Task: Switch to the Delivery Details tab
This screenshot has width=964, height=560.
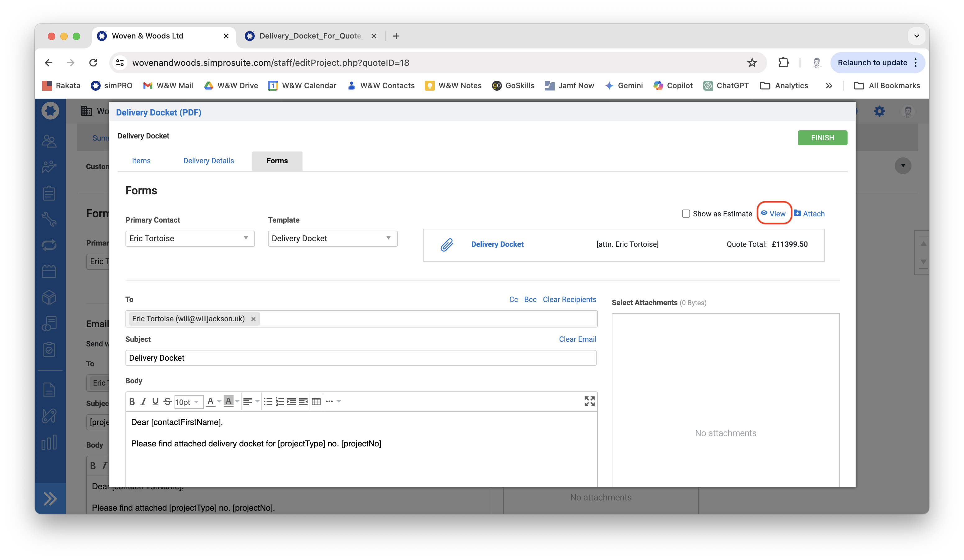Action: coord(208,161)
